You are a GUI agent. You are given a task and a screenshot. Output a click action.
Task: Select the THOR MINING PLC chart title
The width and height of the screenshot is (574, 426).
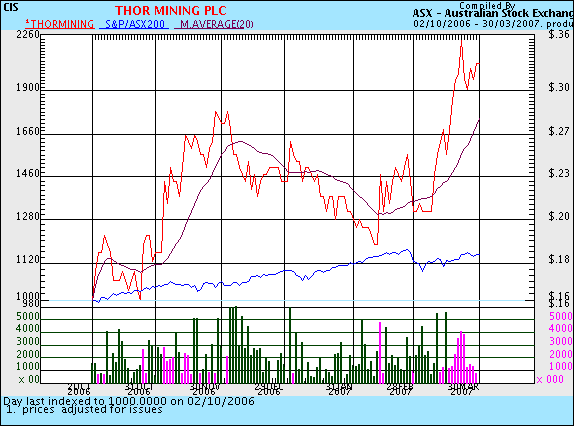[x=171, y=10]
